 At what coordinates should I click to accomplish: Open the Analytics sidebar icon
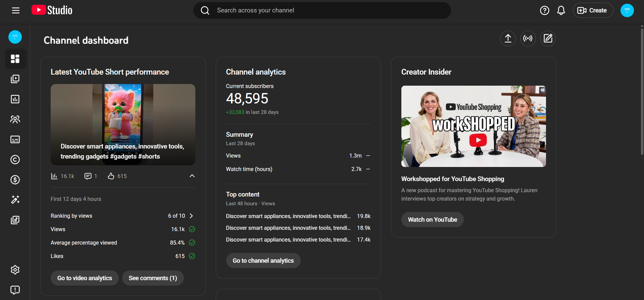tap(15, 99)
